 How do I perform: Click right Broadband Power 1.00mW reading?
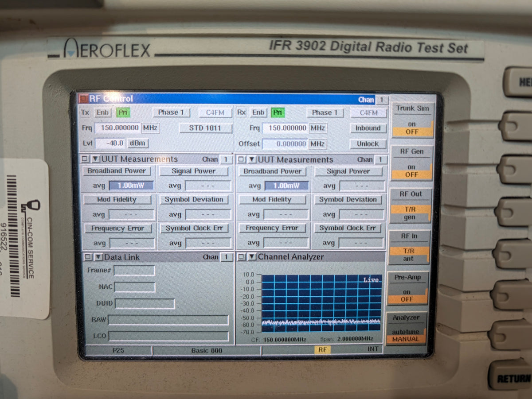286,186
